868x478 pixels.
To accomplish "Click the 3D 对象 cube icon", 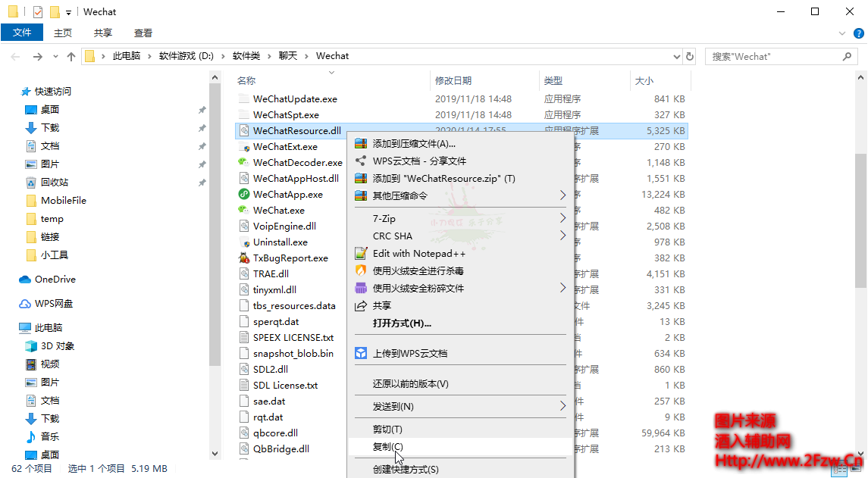I will 31,346.
